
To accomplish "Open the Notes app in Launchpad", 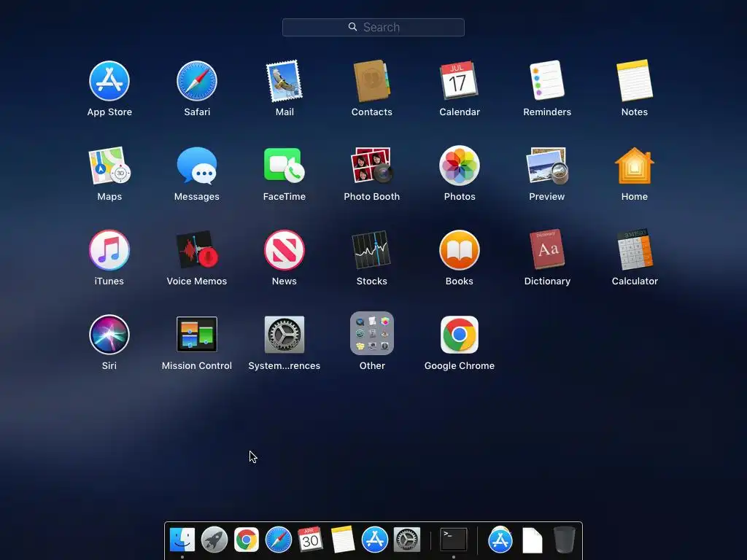I will [635, 80].
